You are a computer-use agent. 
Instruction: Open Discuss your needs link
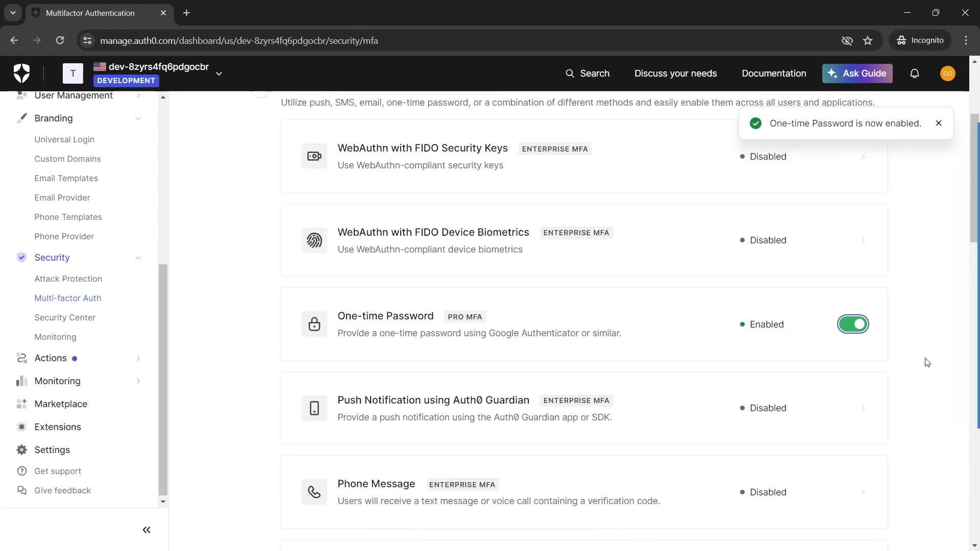tap(675, 73)
